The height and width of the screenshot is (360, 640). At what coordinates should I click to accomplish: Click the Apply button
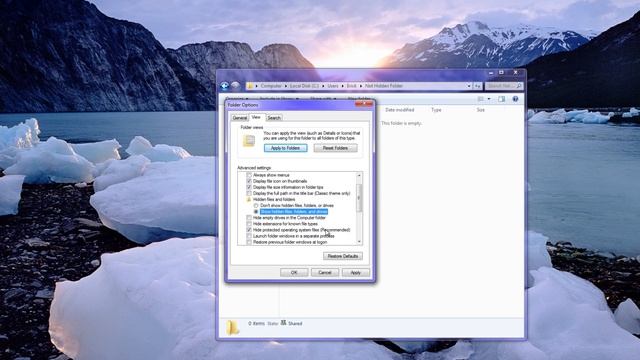point(356,272)
